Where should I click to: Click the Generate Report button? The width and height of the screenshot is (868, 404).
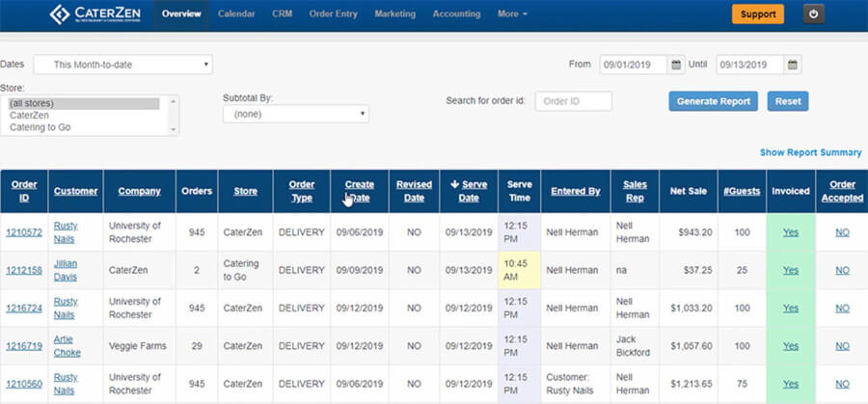(713, 101)
